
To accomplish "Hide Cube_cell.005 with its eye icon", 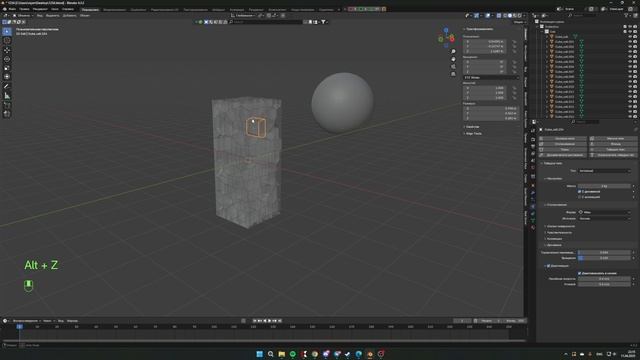I will pyautogui.click(x=630, y=62).
